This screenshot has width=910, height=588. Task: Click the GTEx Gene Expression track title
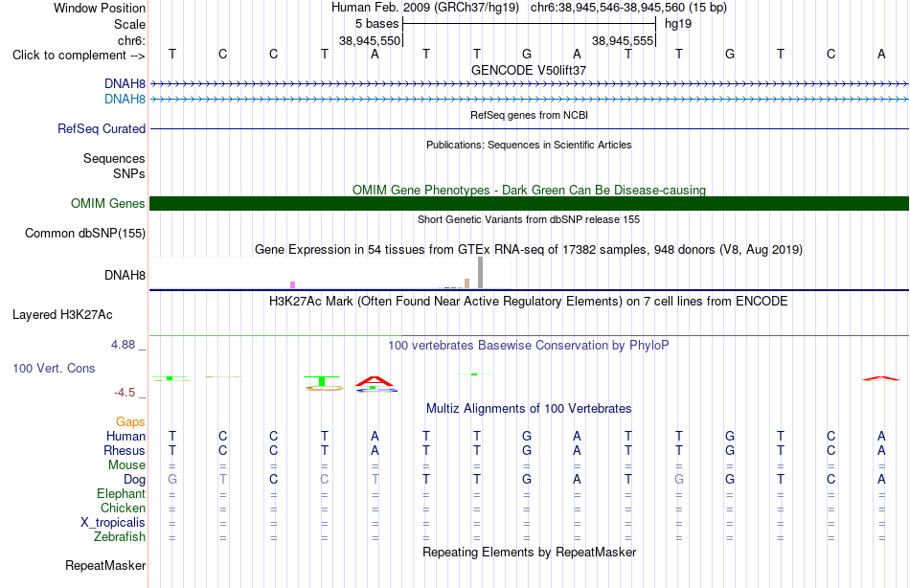[x=529, y=250]
